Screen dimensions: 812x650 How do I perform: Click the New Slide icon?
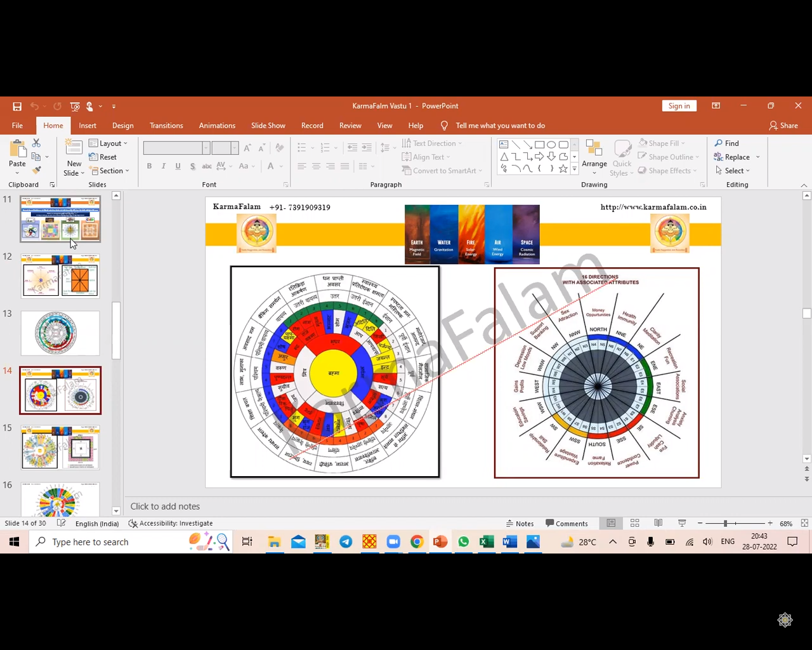pyautogui.click(x=74, y=149)
